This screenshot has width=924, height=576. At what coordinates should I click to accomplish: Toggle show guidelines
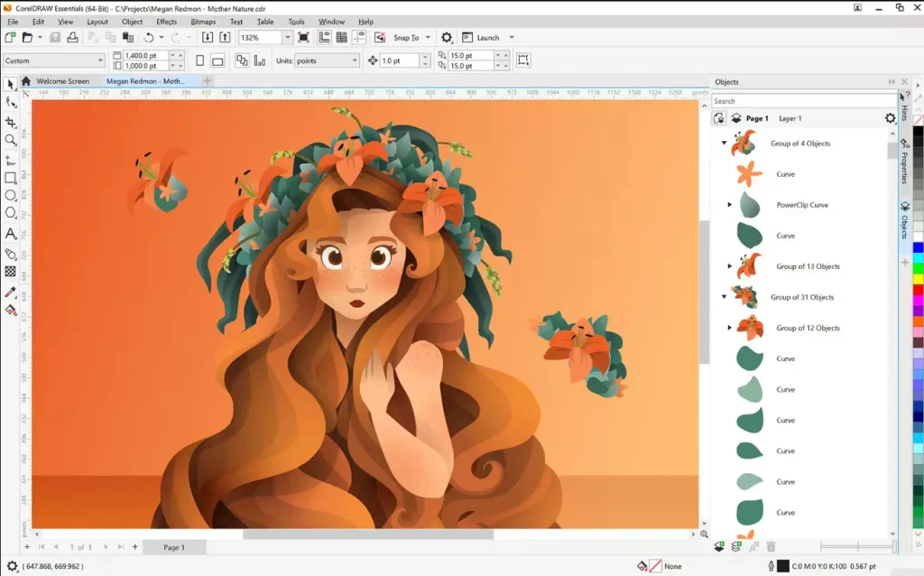coord(359,37)
